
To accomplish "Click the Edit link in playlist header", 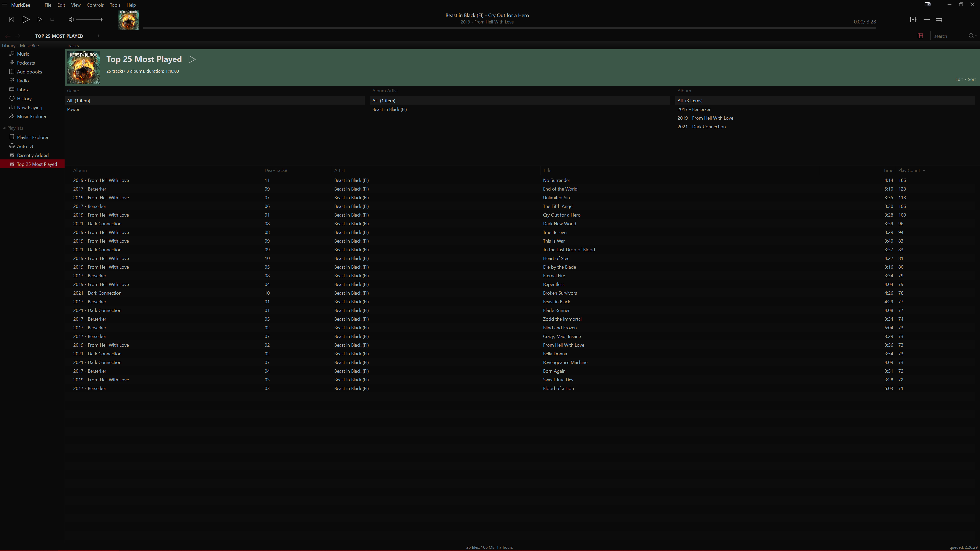I will point(959,79).
